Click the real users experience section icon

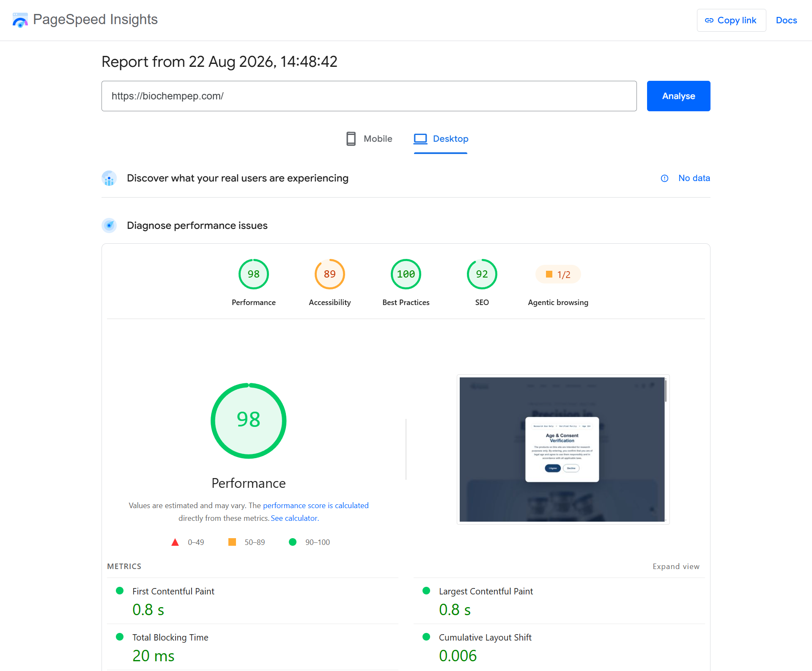109,179
